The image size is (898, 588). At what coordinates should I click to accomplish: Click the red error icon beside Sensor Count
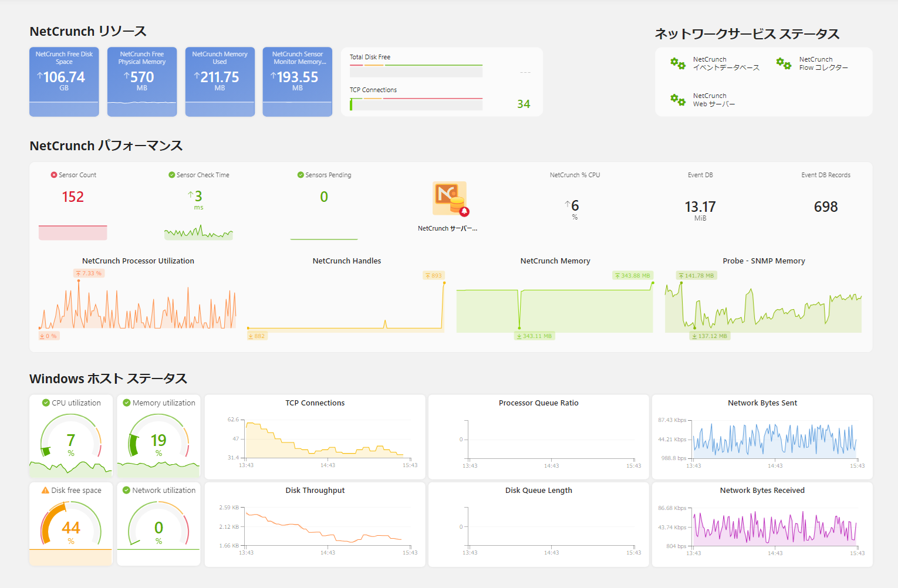[54, 175]
